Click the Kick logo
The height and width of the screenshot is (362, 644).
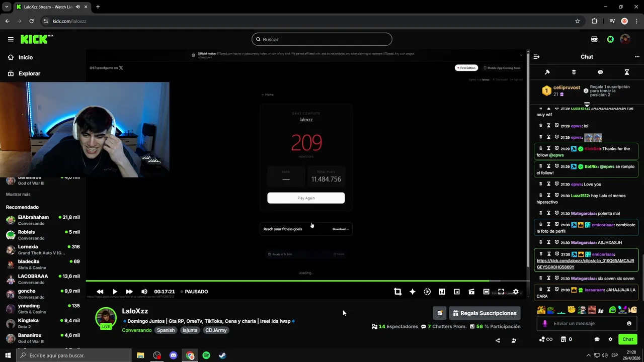tap(36, 39)
